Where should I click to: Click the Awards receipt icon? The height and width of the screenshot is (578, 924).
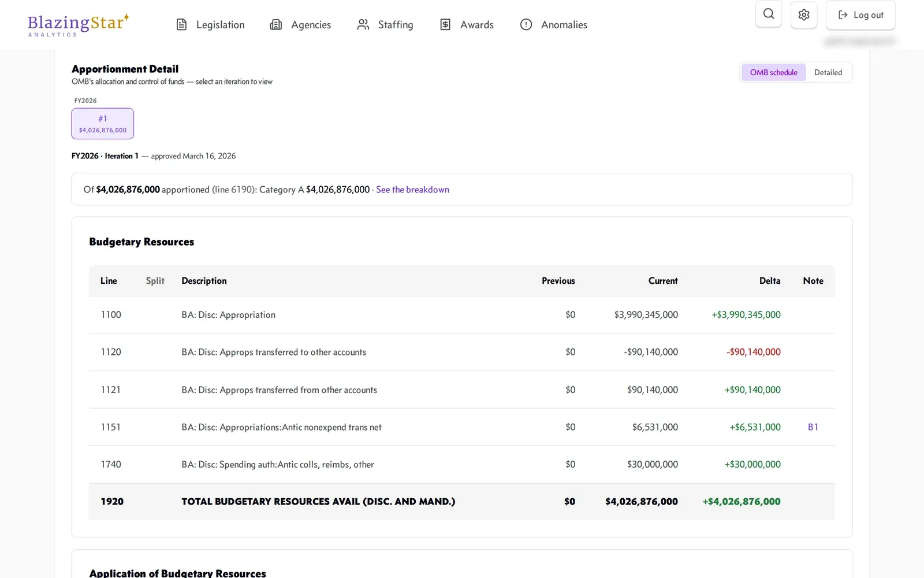click(x=445, y=24)
